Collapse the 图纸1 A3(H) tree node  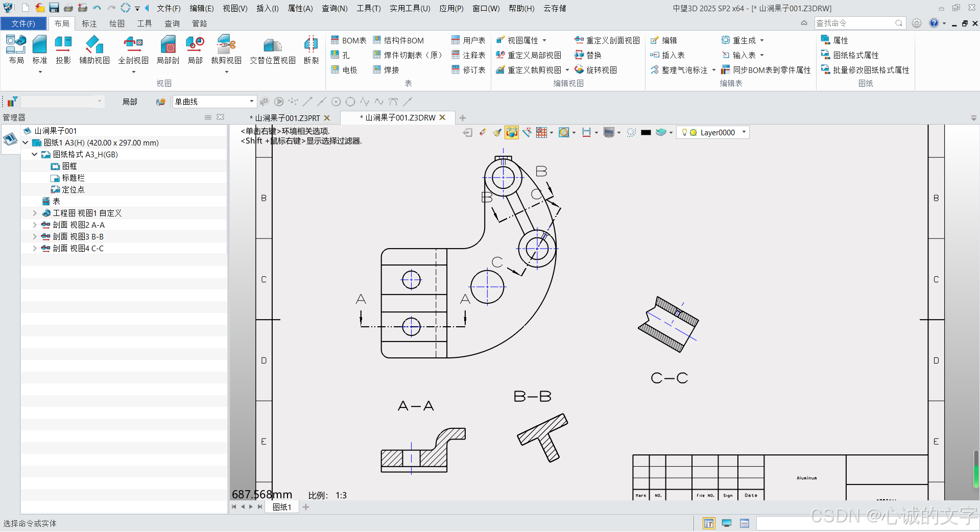26,142
